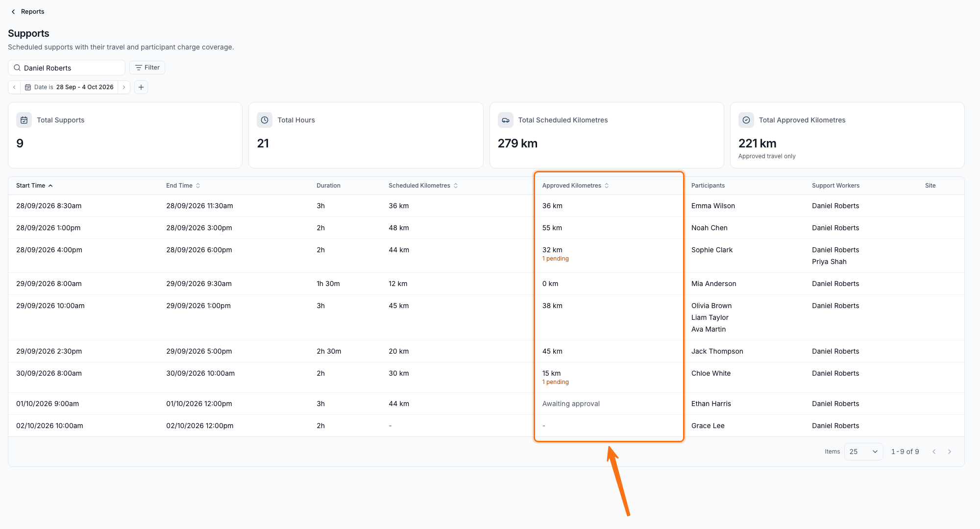Sort by Start Time column
The height and width of the screenshot is (529, 980).
pos(34,186)
